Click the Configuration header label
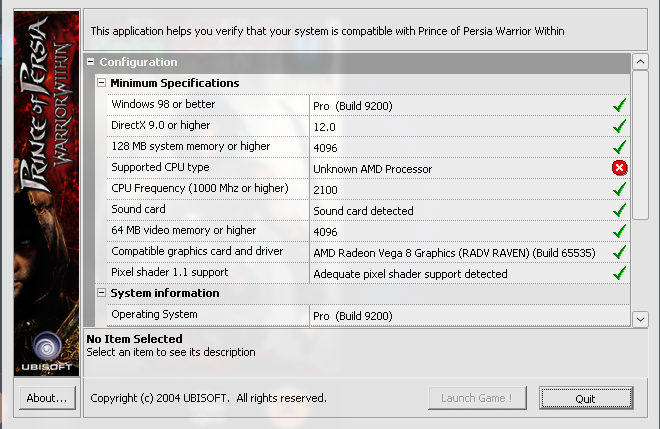660x429 pixels. pos(138,62)
